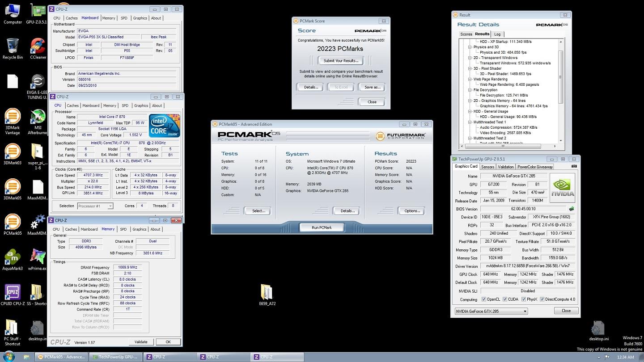Click the Submit Your Results button
Viewport: 644px width, 362px height.
pos(341,61)
